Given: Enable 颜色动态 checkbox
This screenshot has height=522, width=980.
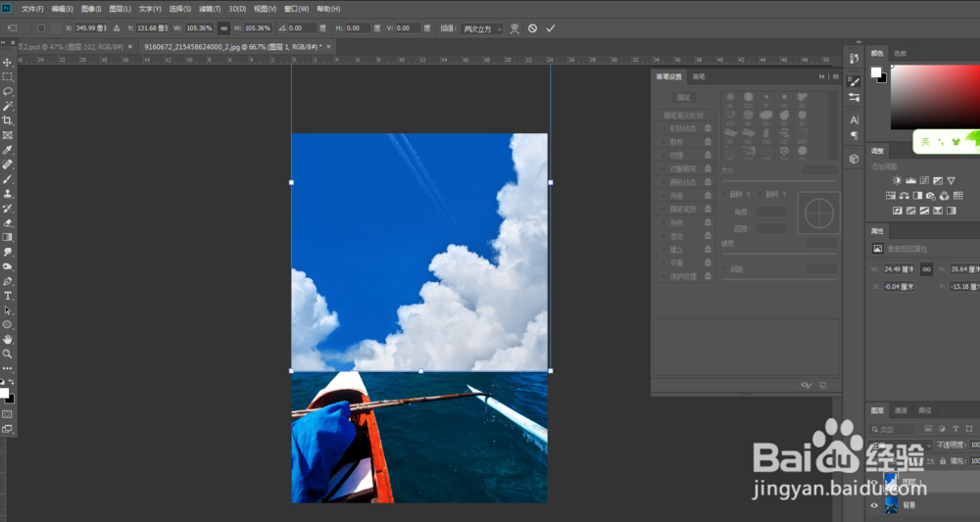Looking at the screenshot, I should pyautogui.click(x=663, y=182).
